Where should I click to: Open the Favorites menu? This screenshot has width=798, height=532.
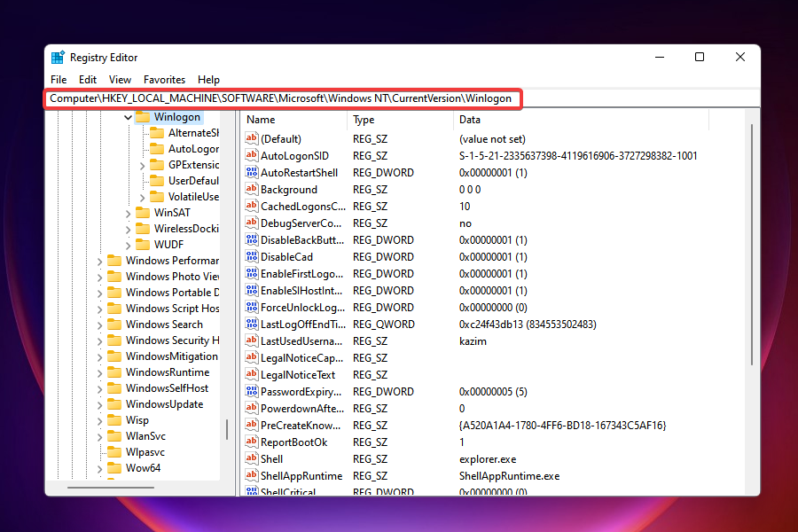(x=164, y=80)
